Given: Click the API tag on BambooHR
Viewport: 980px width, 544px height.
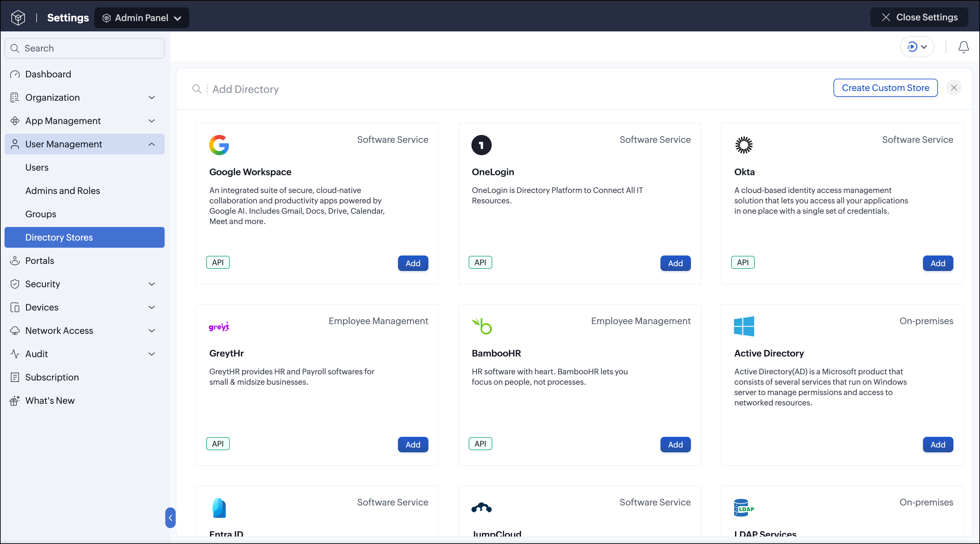Looking at the screenshot, I should click(x=480, y=444).
